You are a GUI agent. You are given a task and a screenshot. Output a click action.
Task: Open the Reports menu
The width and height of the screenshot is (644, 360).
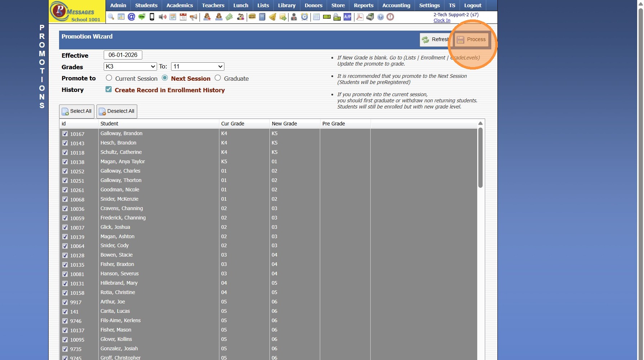click(x=364, y=5)
